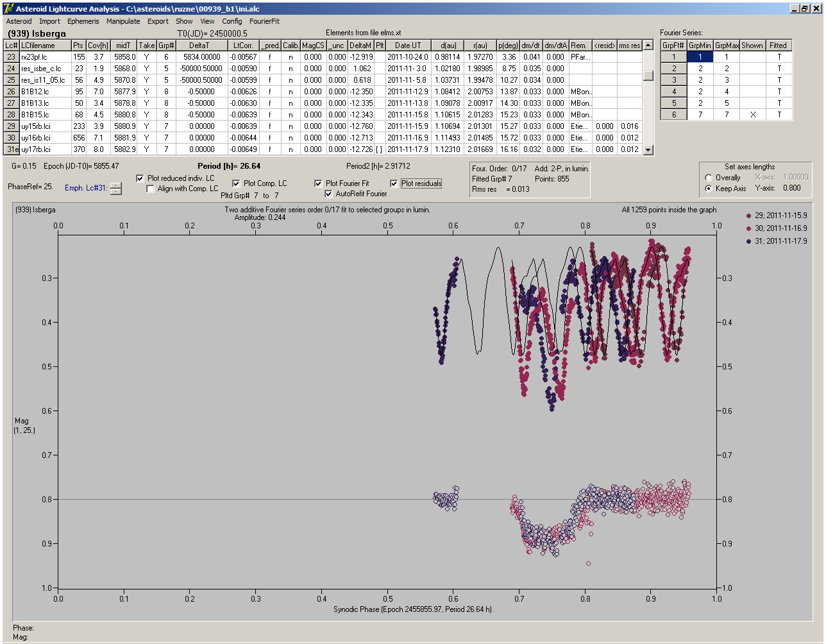The height and width of the screenshot is (644, 826).
Task: Select the Overally axes radio button
Action: point(709,178)
